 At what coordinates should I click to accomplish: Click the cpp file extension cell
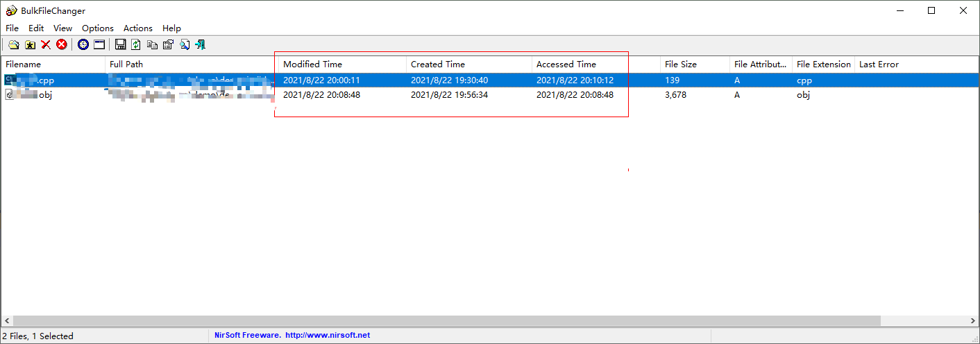click(804, 80)
